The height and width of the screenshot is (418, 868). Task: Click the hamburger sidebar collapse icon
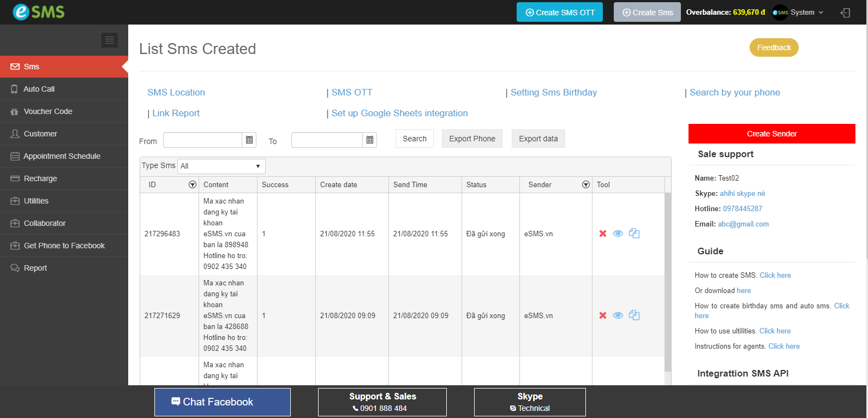coord(110,40)
